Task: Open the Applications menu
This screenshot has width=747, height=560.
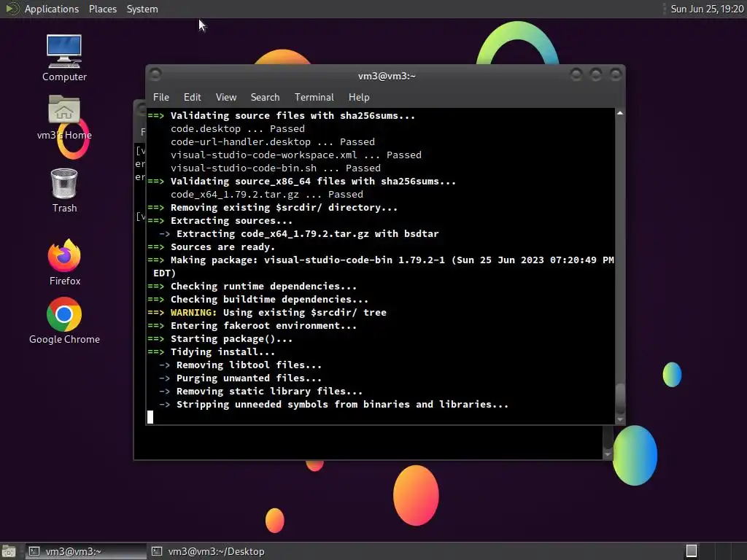Action: pos(52,9)
